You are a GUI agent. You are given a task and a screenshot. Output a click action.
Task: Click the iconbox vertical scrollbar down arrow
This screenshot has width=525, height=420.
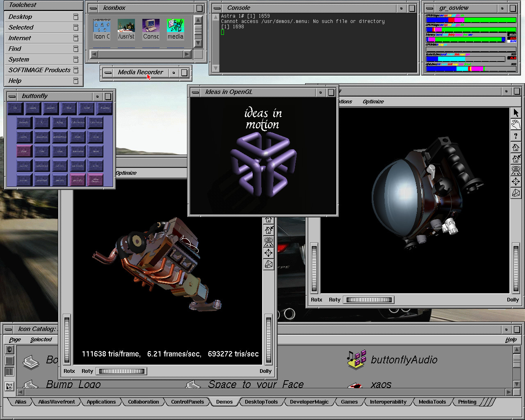tap(198, 43)
